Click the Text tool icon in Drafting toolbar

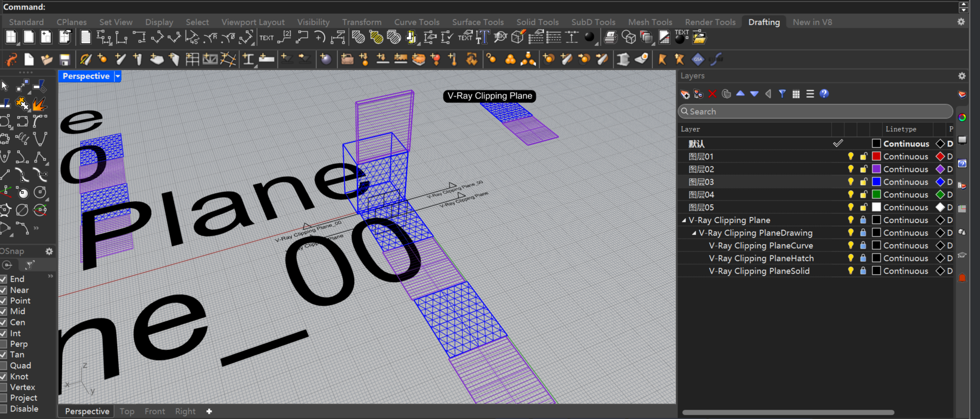(266, 38)
